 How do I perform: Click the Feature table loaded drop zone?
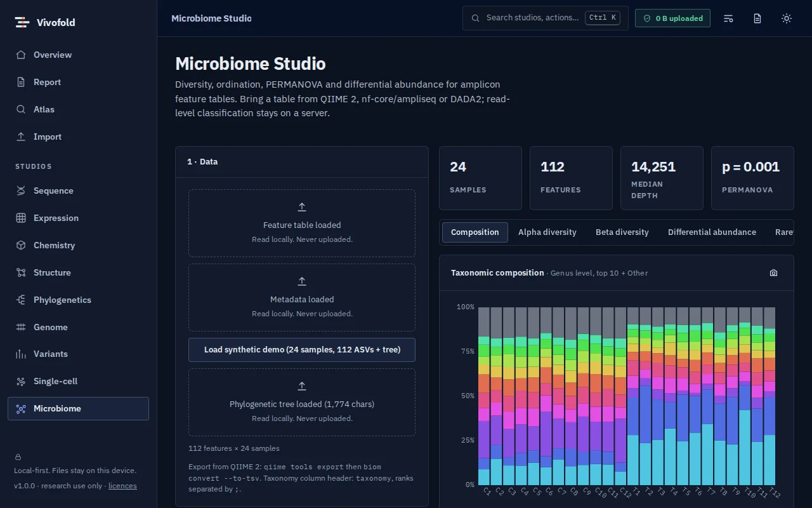[x=302, y=224]
